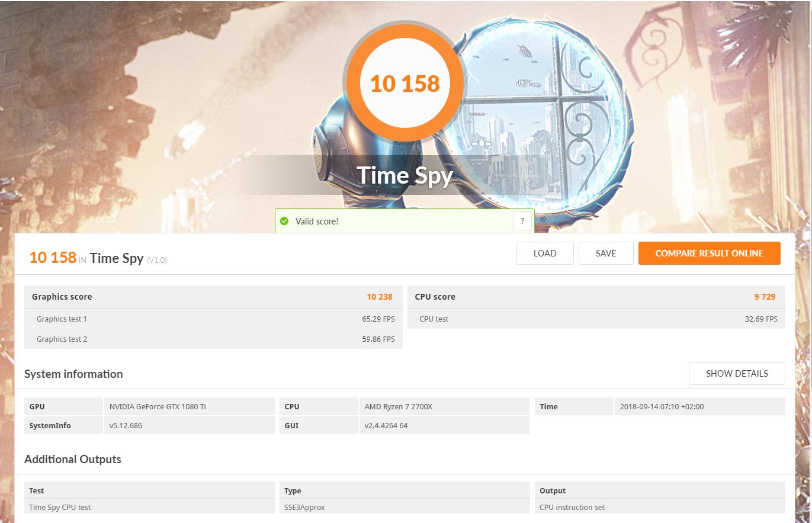Click the SAVE button

pyautogui.click(x=606, y=254)
